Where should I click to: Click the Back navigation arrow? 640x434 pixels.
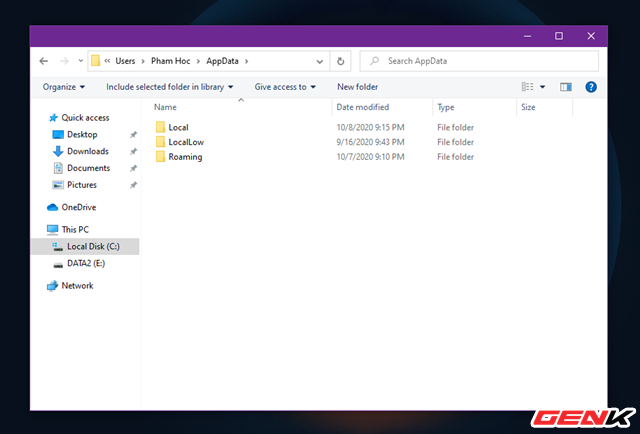[43, 61]
